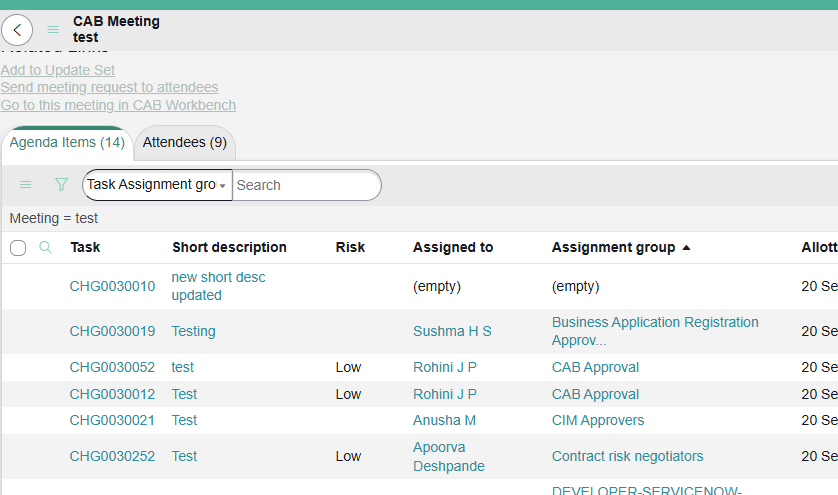Click 'Test' description in CHG0030252 row
This screenshot has height=495, width=838.
point(184,457)
